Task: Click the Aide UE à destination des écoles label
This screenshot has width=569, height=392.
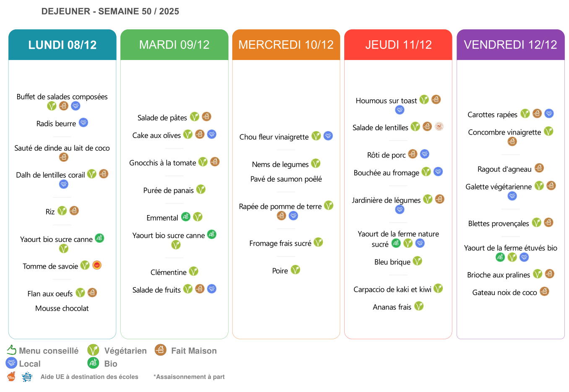Action: [x=89, y=377]
